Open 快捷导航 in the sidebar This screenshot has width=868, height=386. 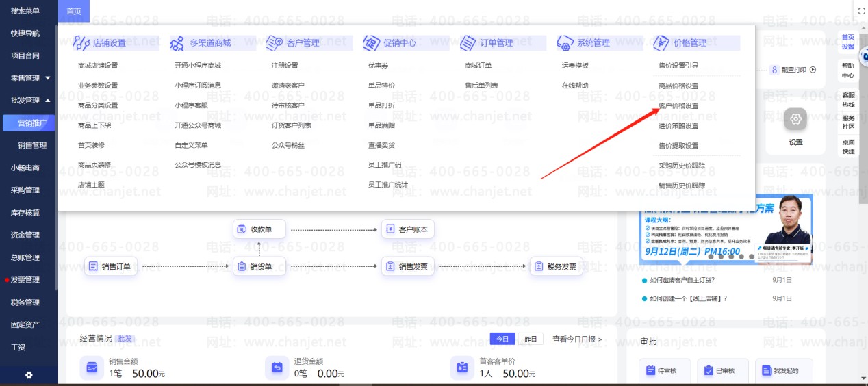25,33
